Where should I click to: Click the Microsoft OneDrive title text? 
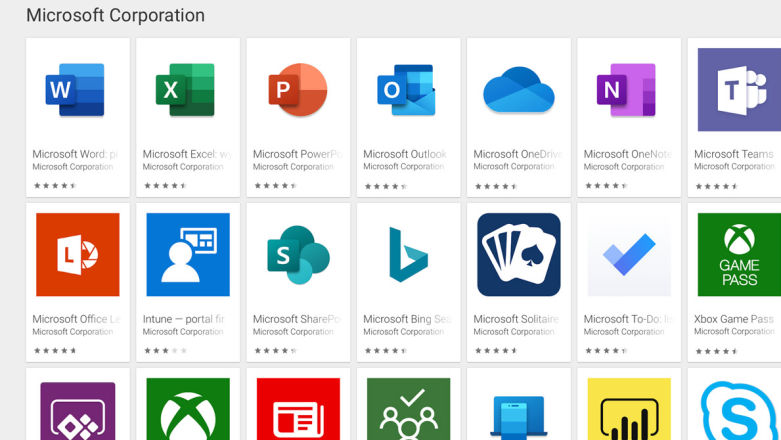pyautogui.click(x=518, y=154)
